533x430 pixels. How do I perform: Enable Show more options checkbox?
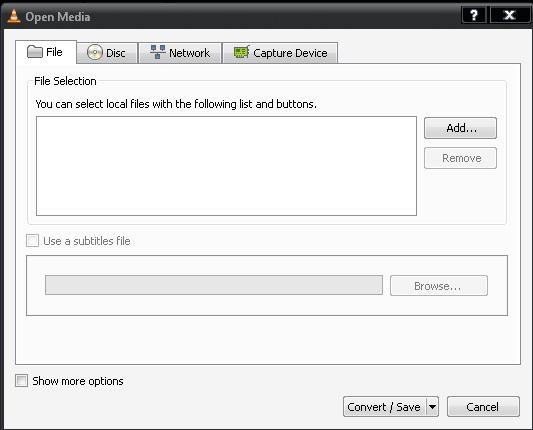21,380
